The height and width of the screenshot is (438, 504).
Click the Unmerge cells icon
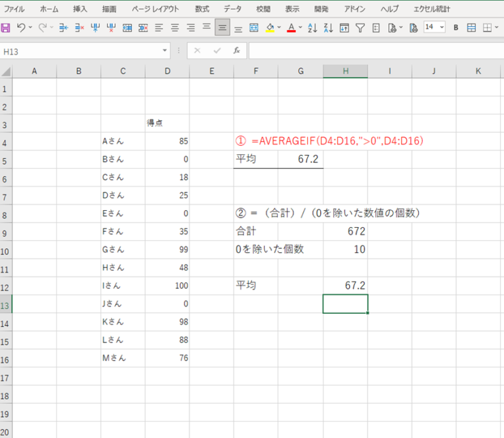pyautogui.click(x=143, y=28)
